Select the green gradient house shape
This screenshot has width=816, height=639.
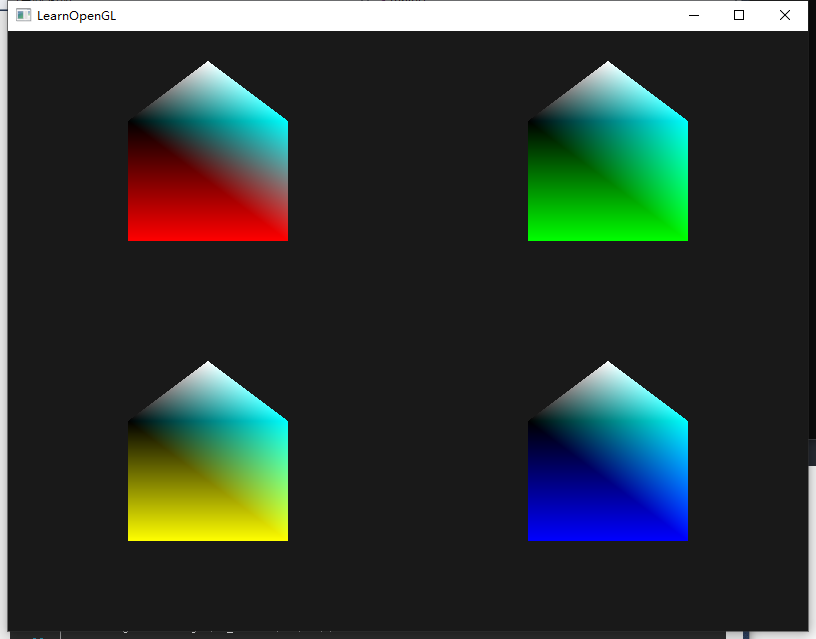[607, 190]
